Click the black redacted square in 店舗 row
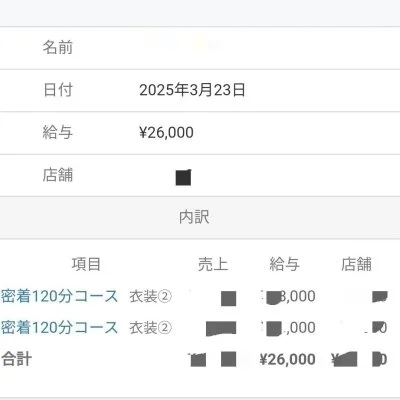This screenshot has height=400, width=400. (183, 177)
